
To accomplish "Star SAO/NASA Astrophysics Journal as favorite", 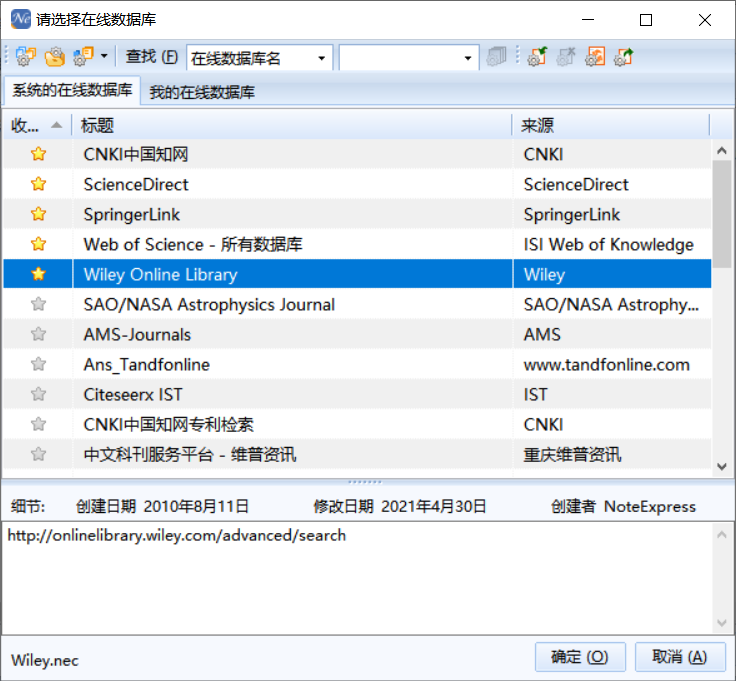I will [x=38, y=304].
